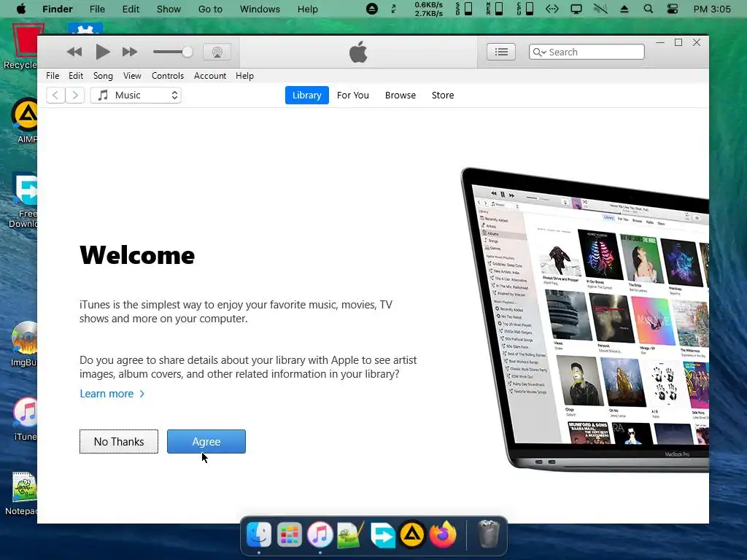The image size is (747, 560).
Task: Click the circular arrow-up icon in menu bar
Action: tap(372, 9)
